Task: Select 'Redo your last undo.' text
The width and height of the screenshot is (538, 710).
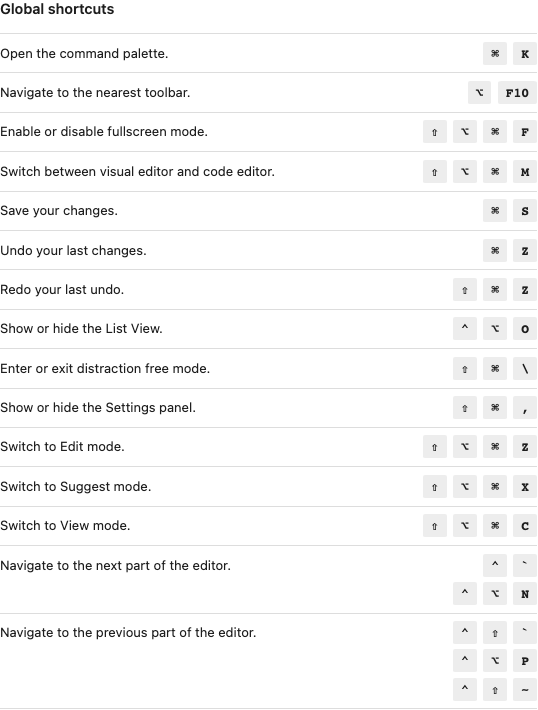Action: click(62, 289)
